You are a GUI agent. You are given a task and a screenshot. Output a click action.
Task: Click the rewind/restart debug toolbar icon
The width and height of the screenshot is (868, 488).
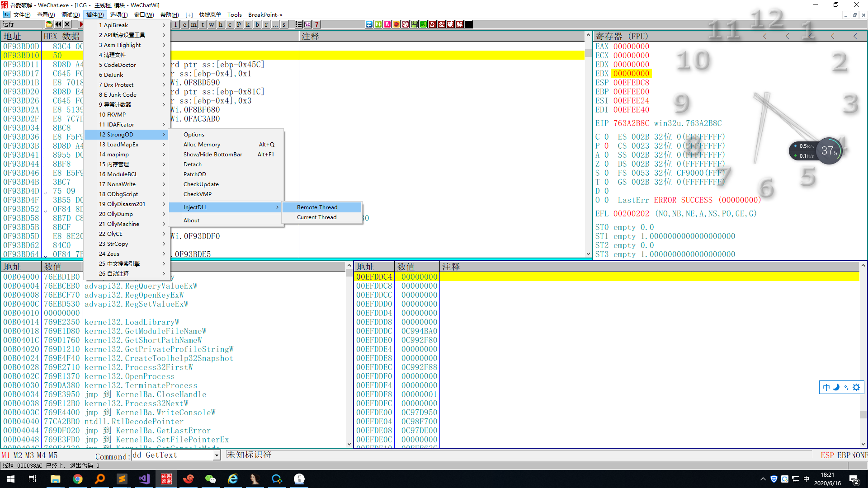coord(58,24)
